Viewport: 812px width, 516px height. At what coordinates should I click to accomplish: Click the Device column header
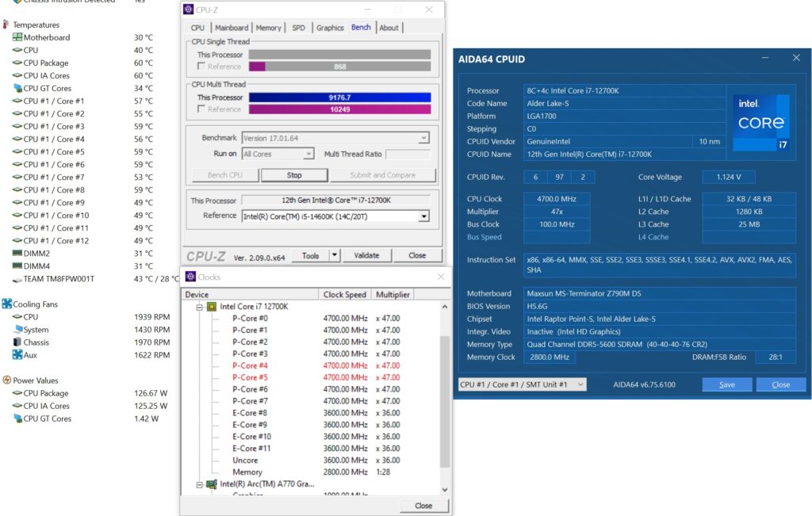coord(250,295)
